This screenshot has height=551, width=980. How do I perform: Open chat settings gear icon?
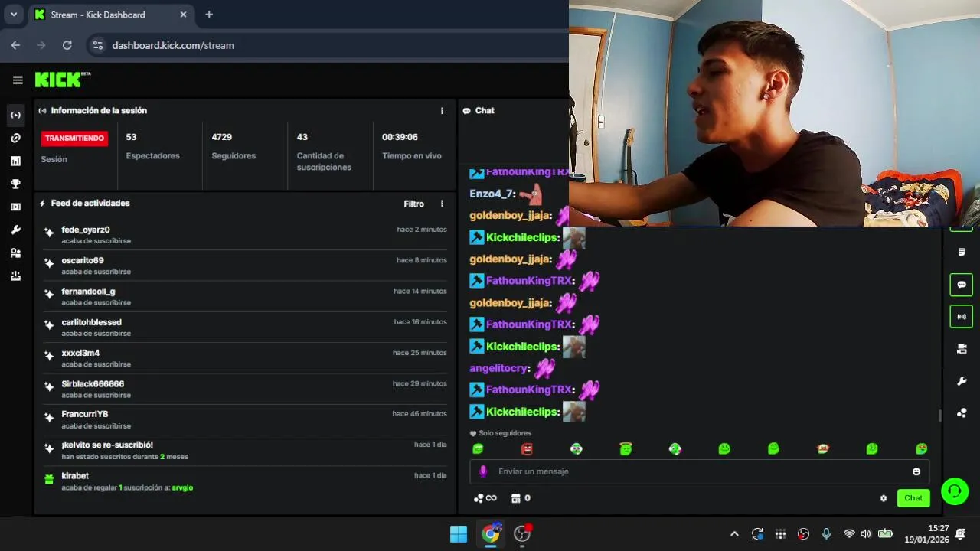[884, 498]
